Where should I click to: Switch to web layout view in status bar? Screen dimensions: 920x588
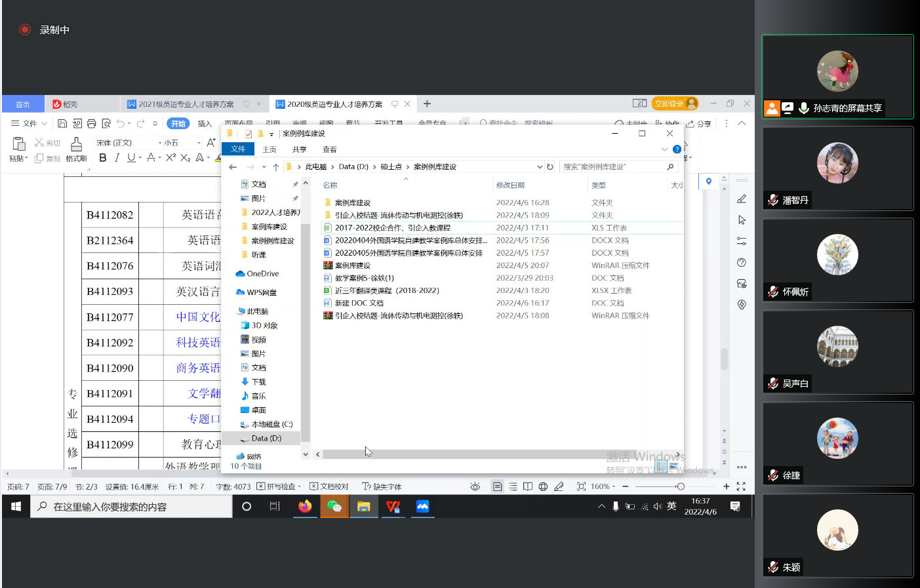tap(543, 486)
